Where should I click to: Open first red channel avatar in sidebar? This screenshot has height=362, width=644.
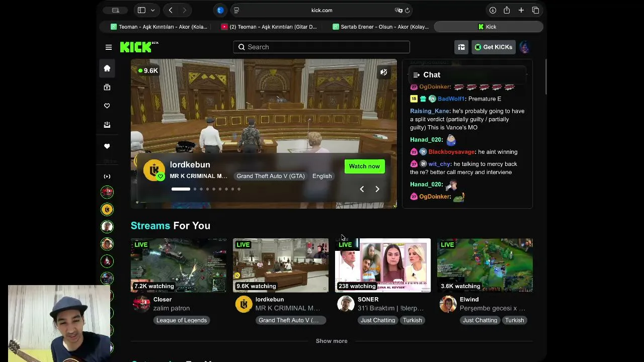click(107, 192)
